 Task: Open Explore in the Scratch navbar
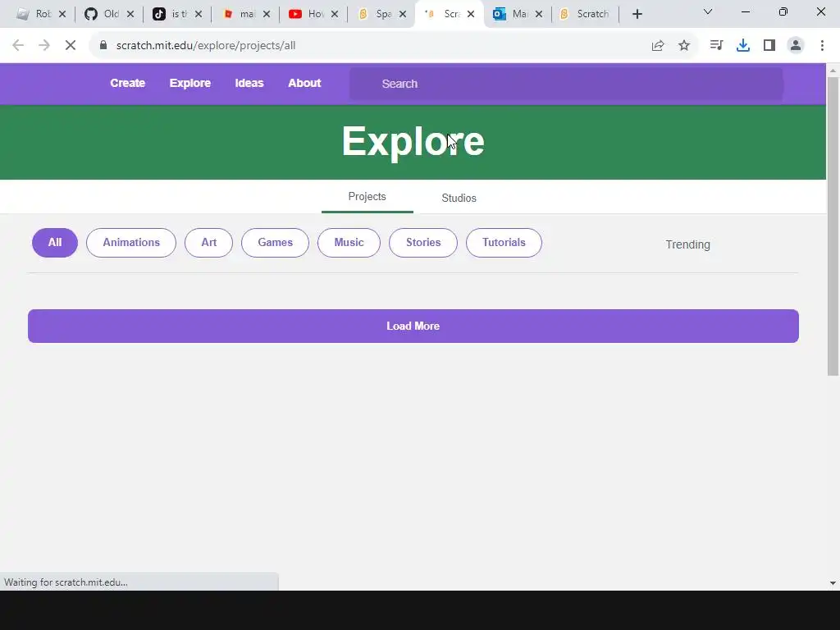pyautogui.click(x=190, y=83)
